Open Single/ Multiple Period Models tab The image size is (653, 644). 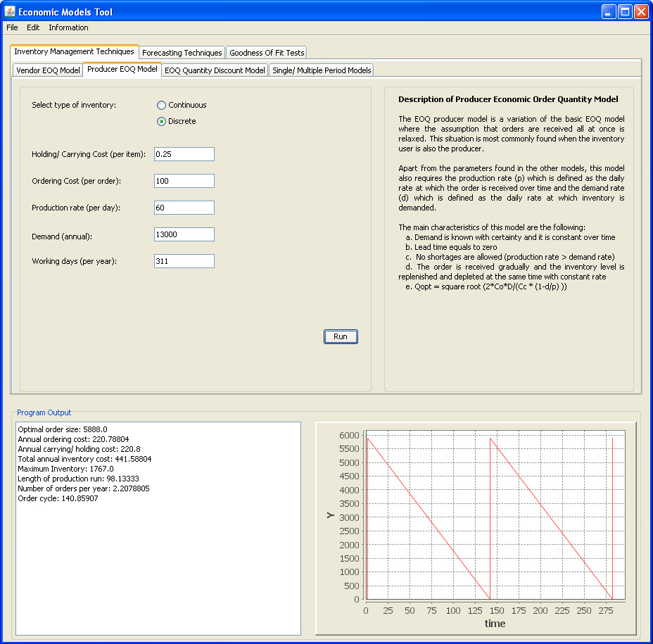coord(322,70)
